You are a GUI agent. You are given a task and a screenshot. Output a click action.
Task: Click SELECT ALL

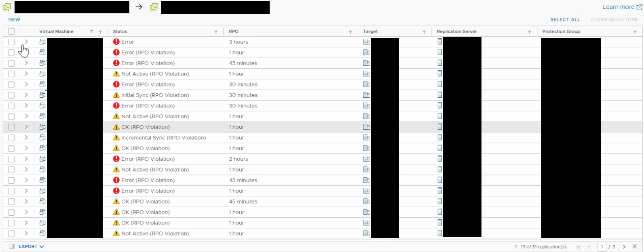tap(565, 19)
